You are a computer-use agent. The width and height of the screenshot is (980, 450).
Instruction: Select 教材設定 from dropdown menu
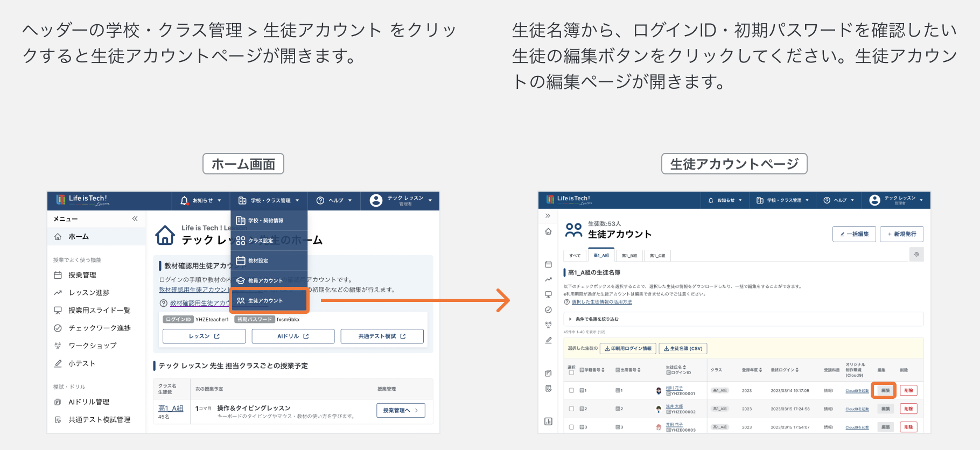(x=269, y=261)
